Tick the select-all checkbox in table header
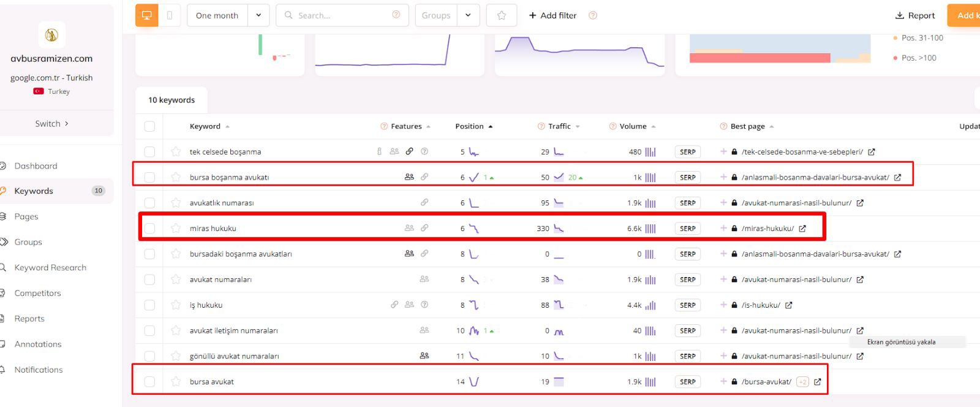Screen dimensions: 980x407 click(149, 126)
